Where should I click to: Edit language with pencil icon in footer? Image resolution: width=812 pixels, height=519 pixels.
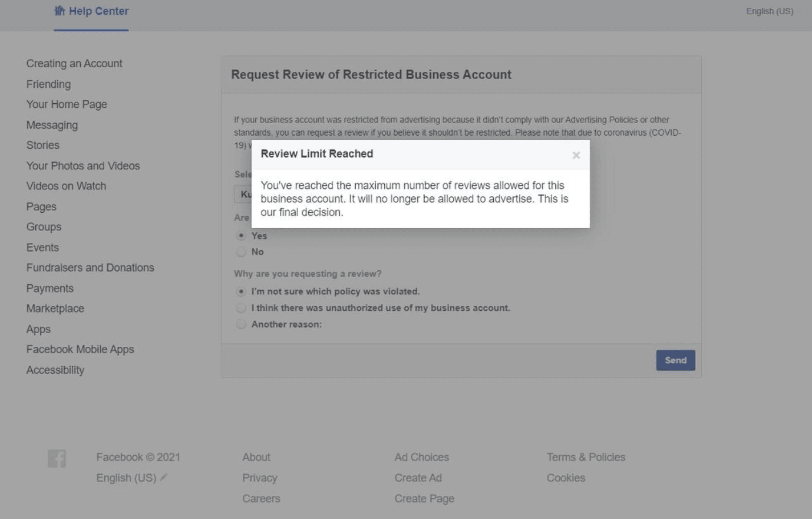(163, 477)
